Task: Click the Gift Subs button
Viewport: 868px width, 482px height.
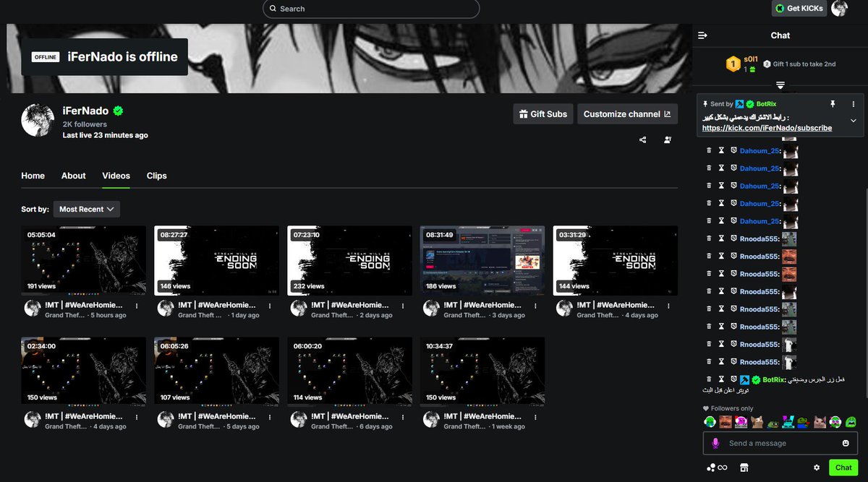Action: 543,114
